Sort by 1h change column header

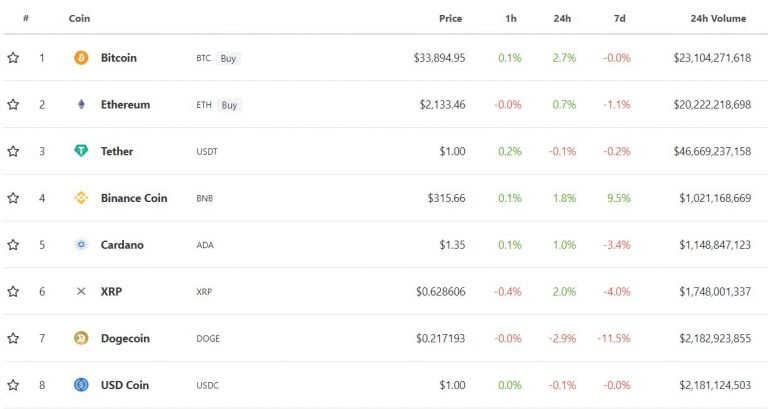(x=511, y=19)
